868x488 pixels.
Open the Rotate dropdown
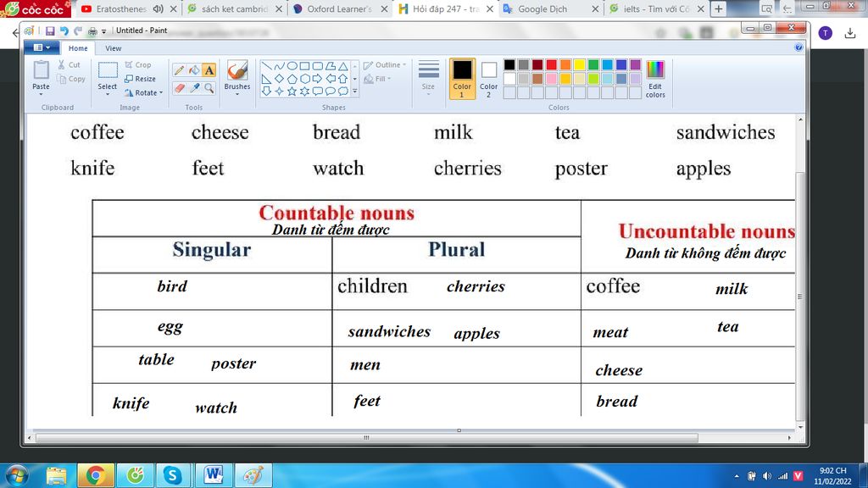tap(144, 93)
